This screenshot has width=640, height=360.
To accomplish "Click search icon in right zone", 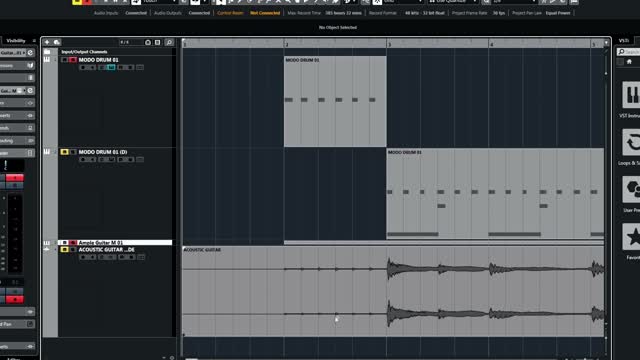I will click(x=621, y=52).
